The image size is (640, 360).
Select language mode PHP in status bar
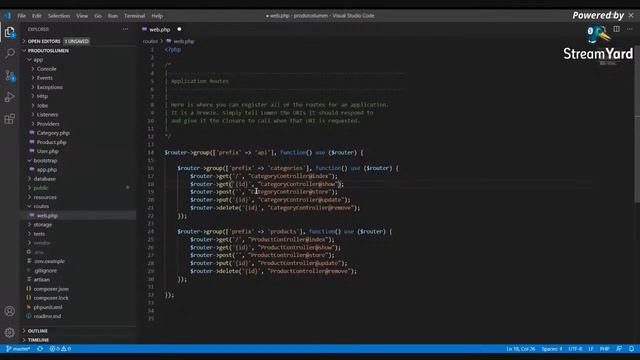604,349
